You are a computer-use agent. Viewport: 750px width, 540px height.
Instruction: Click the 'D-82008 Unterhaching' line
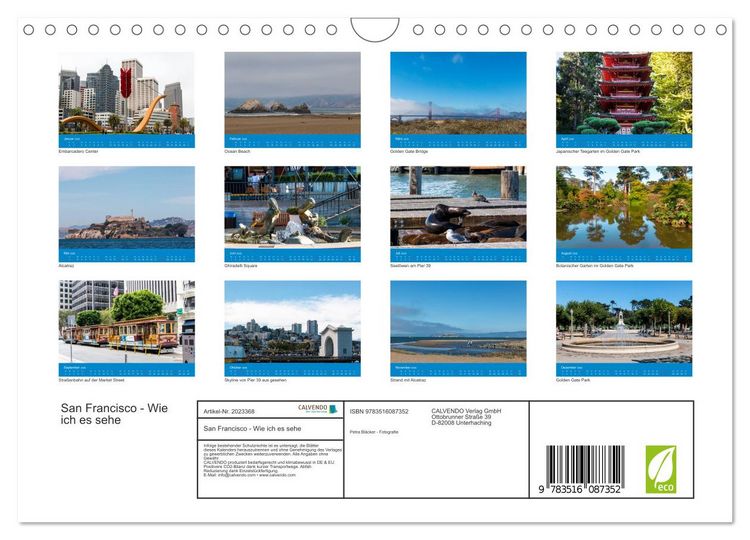pos(461,423)
